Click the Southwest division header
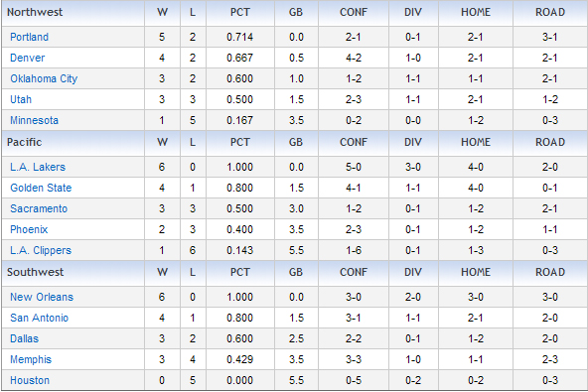 point(35,272)
